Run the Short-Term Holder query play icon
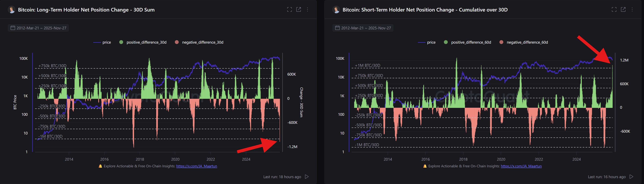The width and height of the screenshot is (644, 184). [x=631, y=177]
